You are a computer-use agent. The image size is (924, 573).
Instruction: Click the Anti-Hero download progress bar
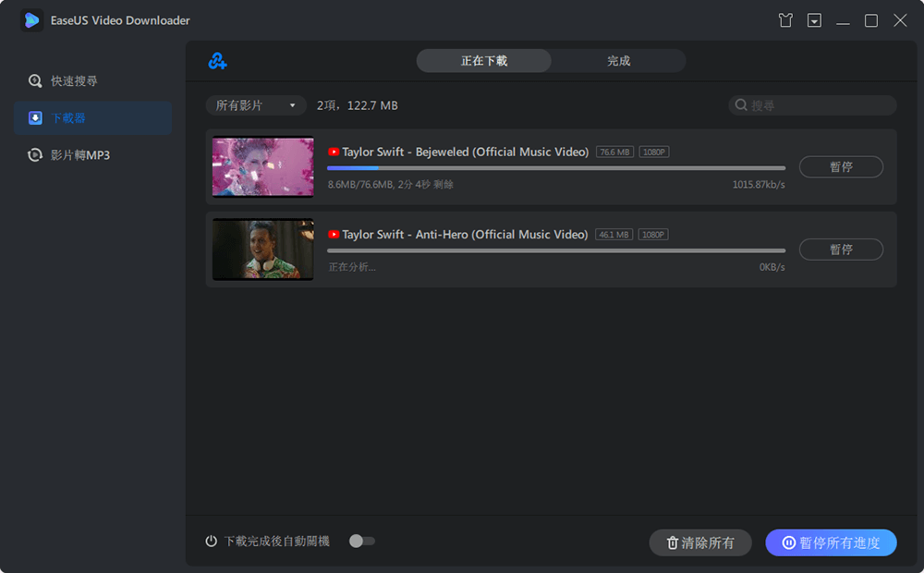point(556,250)
